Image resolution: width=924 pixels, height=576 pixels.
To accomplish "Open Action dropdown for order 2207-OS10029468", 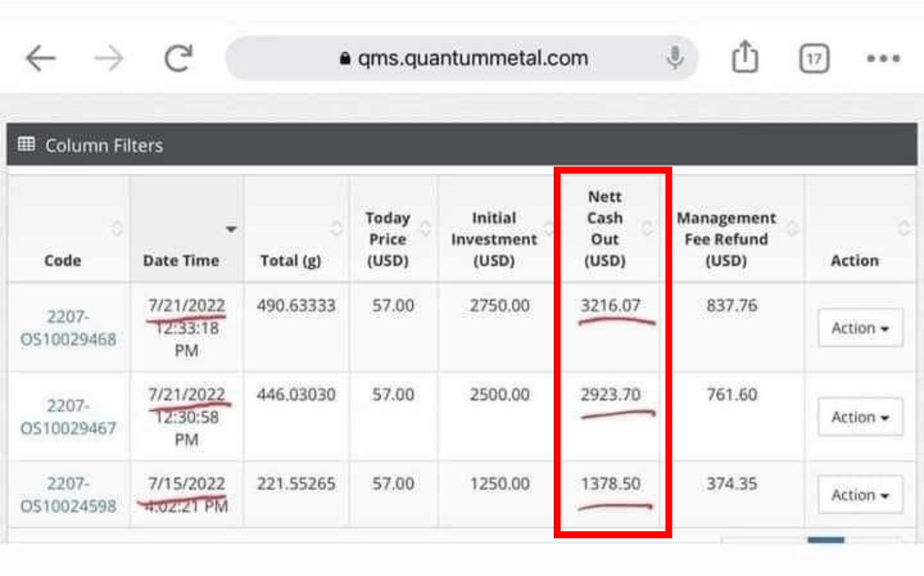I will [x=860, y=328].
